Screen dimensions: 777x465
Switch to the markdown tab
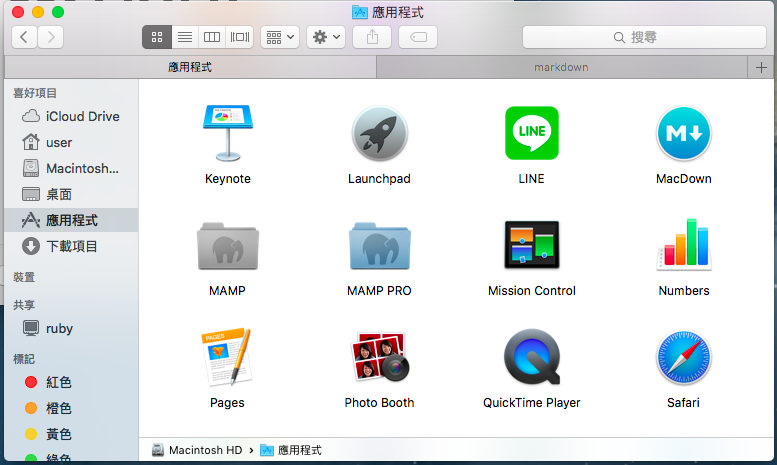pyautogui.click(x=561, y=67)
